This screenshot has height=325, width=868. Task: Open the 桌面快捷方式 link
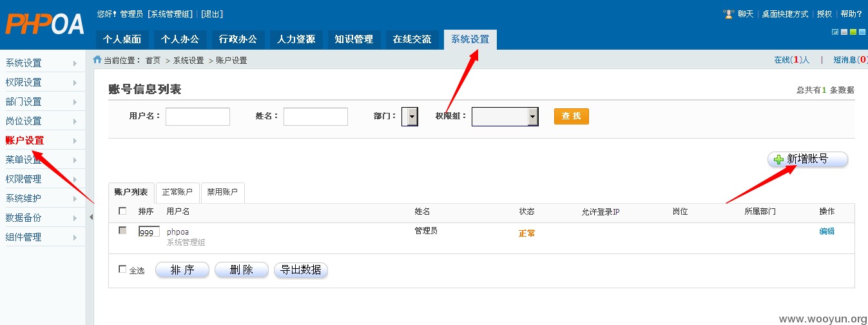click(x=785, y=14)
